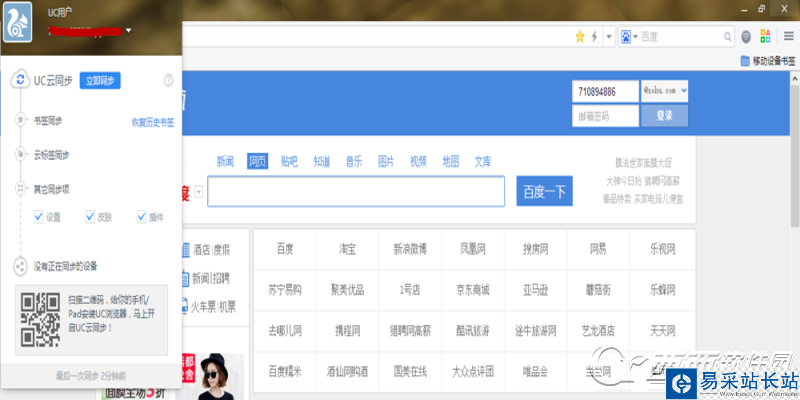800x400 pixels.
Task: Click the 登录 button
Action: coord(665,116)
